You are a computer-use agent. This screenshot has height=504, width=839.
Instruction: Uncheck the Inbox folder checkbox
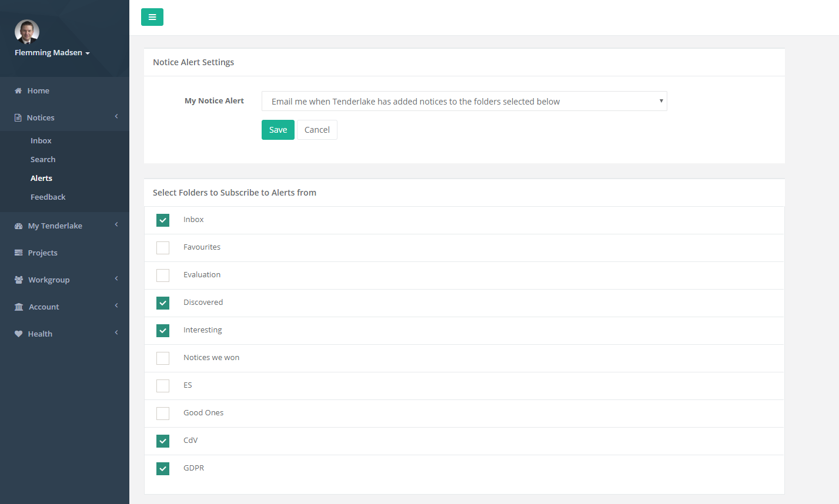coord(163,220)
